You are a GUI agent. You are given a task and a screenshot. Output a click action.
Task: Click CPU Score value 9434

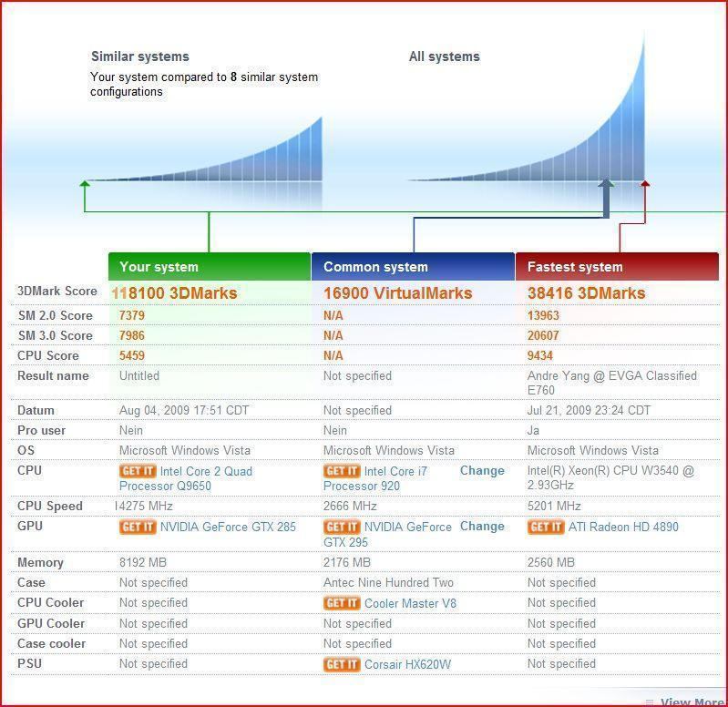click(540, 355)
